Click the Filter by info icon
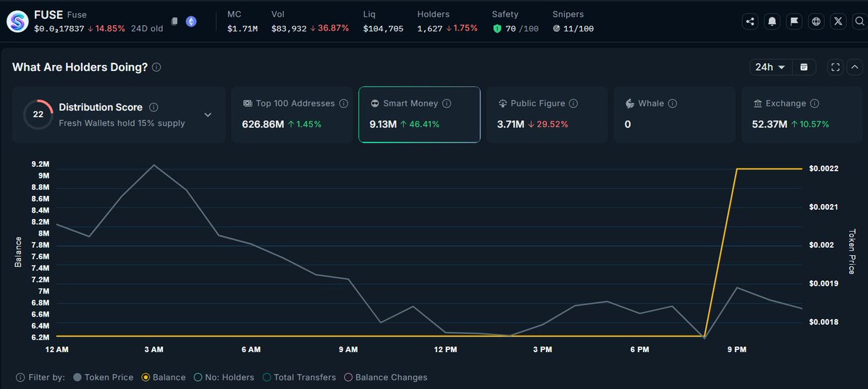868x389 pixels. [x=20, y=377]
